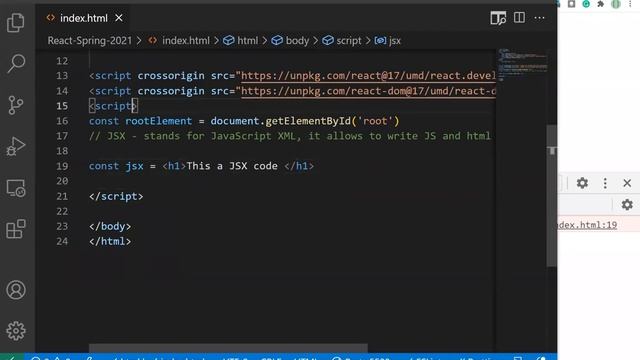Click the script breadcrumb segment
The image size is (640, 360).
pos(349,41)
